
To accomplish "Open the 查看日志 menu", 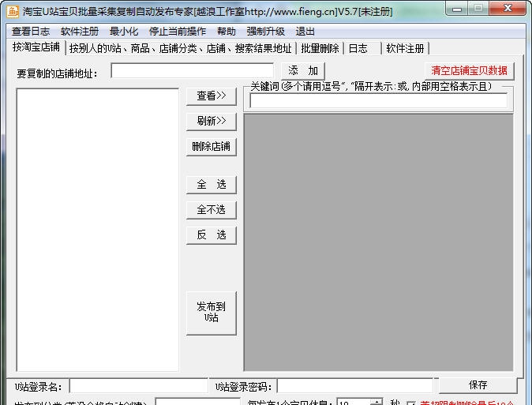I will 31,32.
